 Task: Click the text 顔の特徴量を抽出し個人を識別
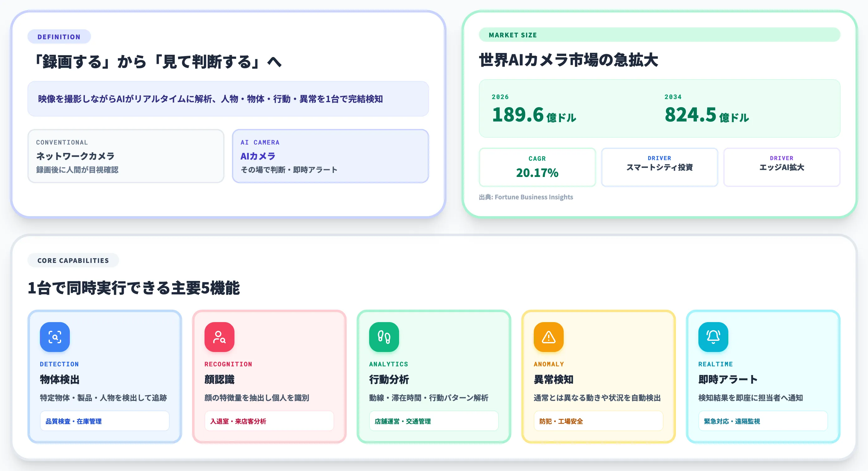(x=257, y=397)
